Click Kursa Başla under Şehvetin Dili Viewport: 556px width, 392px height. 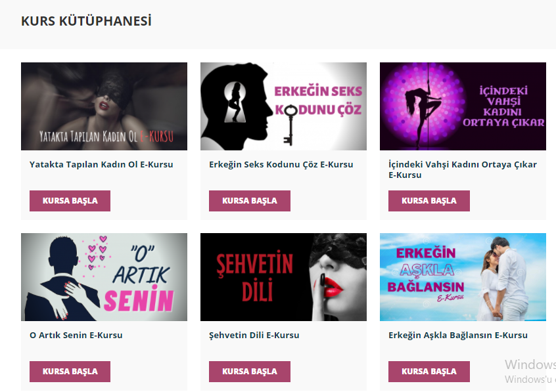click(250, 372)
